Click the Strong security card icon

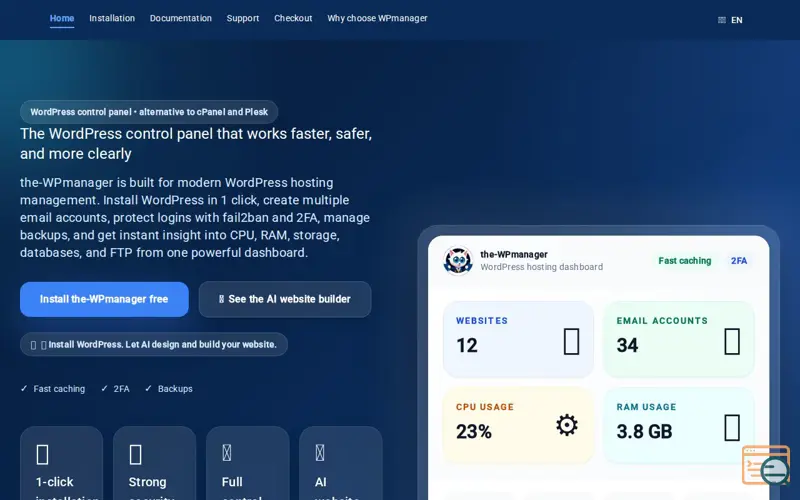click(136, 455)
